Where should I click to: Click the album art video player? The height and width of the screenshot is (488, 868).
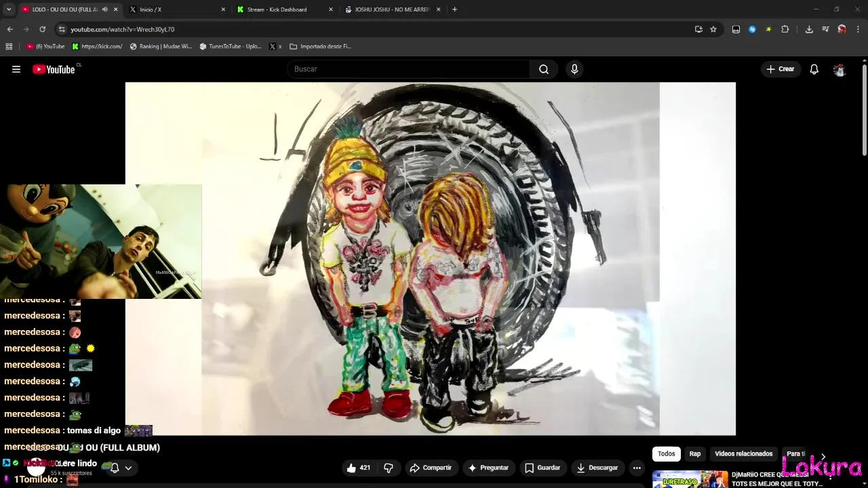(431, 258)
